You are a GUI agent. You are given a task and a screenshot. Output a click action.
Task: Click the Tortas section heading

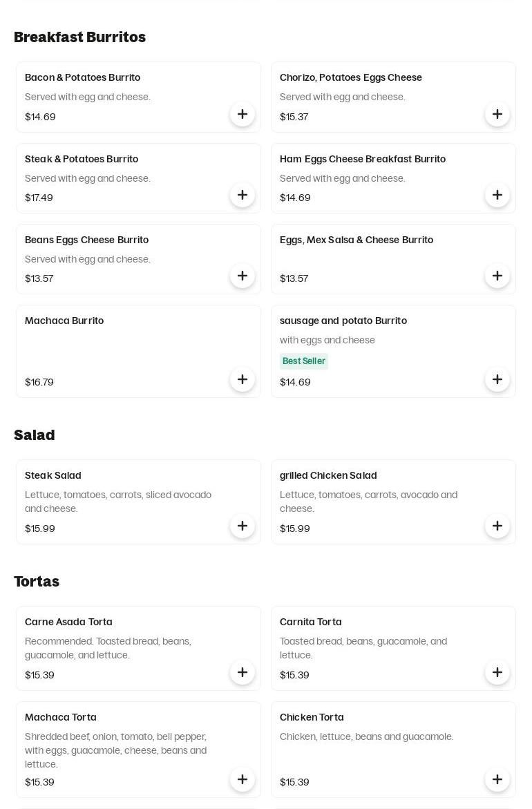(37, 582)
